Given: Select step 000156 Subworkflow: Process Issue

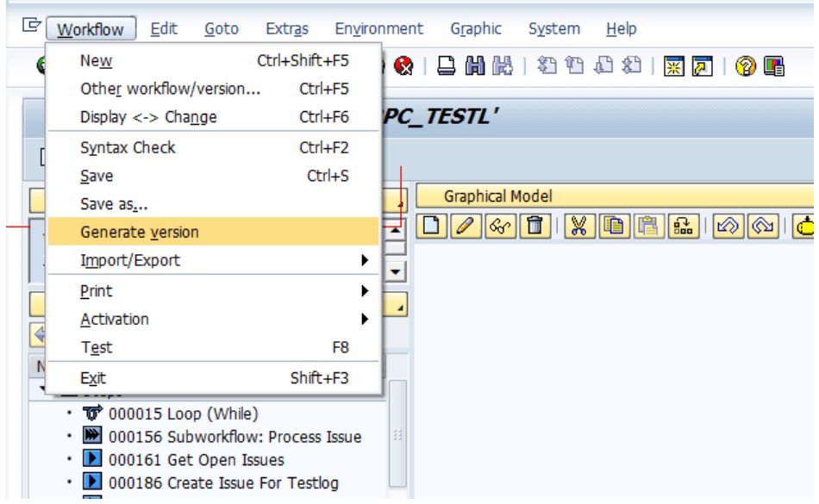Looking at the screenshot, I should click(234, 437).
